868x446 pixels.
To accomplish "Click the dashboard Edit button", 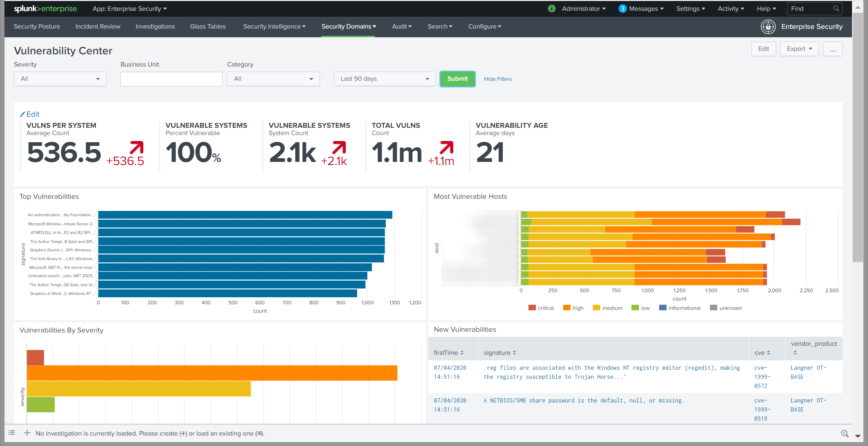I will point(764,49).
